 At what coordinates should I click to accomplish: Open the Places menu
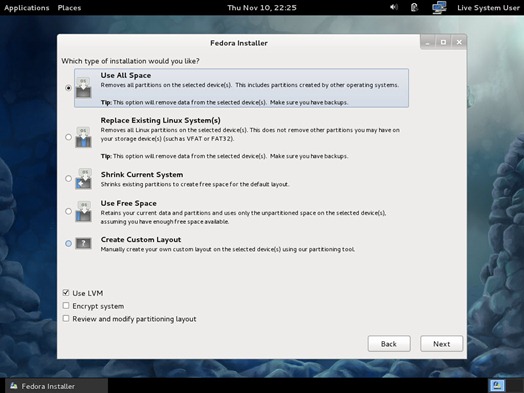coord(69,8)
